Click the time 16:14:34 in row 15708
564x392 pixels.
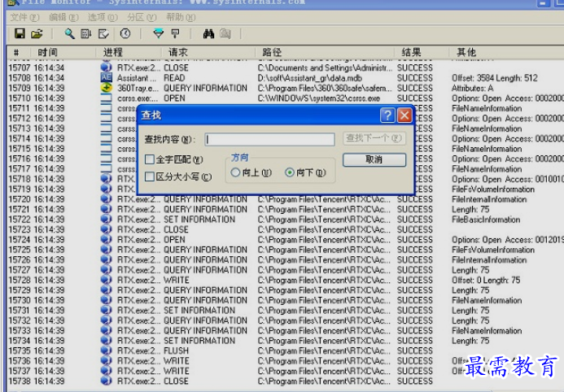coord(49,78)
